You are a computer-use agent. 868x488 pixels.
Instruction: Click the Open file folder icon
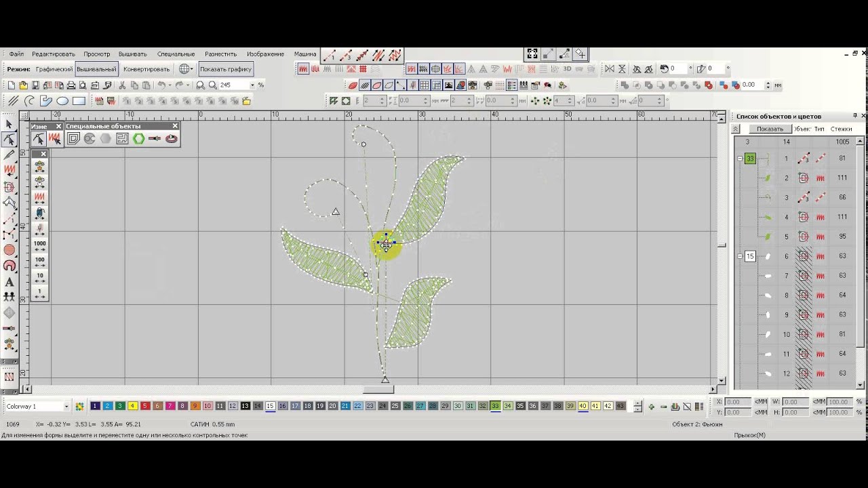23,85
